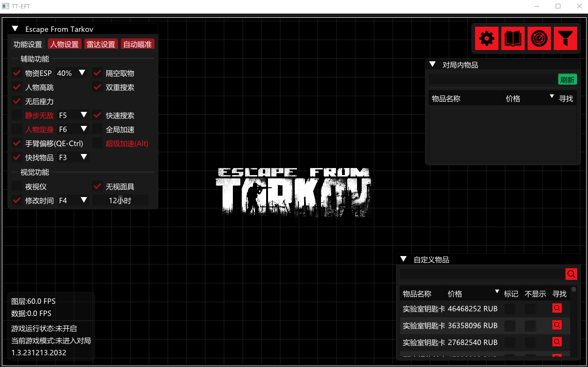This screenshot has width=588, height=367.
Task: Click 寻找 icon in the 46468252 RUB row
Action: pos(557,308)
